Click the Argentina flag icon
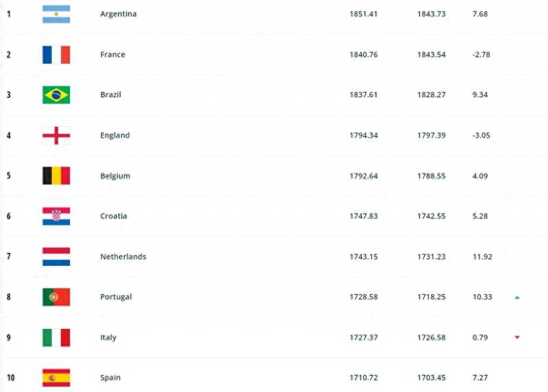The image size is (548, 392). tap(56, 14)
